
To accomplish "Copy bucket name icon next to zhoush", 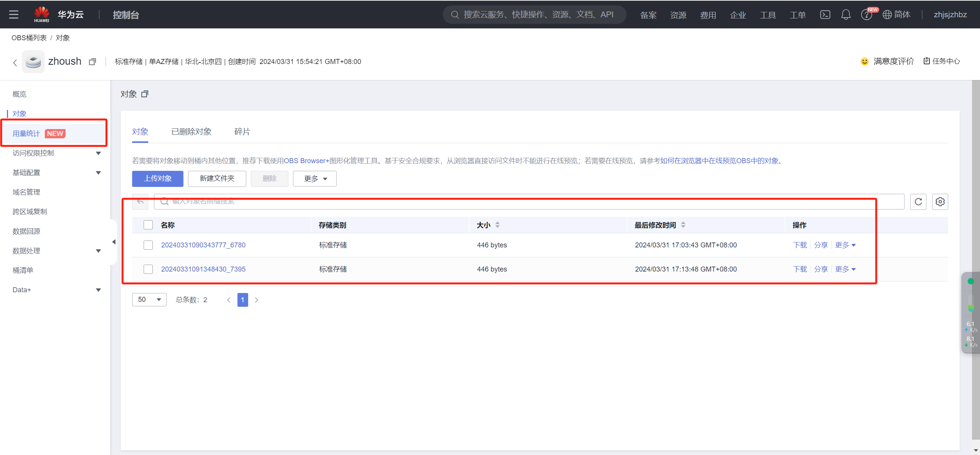I will point(92,62).
